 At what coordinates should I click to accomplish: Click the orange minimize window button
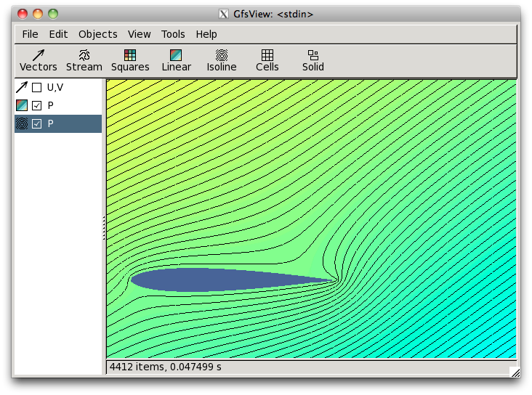point(38,14)
